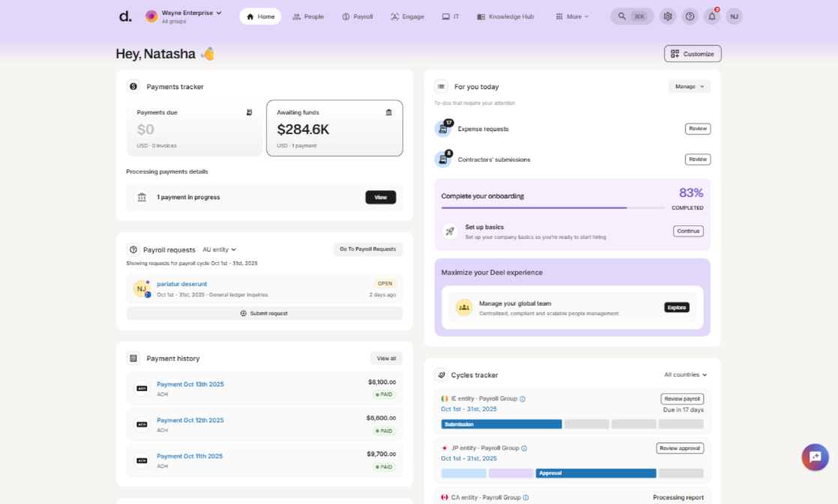Click the onboarding progress bar
Screen dimensions: 838x504
552,207
